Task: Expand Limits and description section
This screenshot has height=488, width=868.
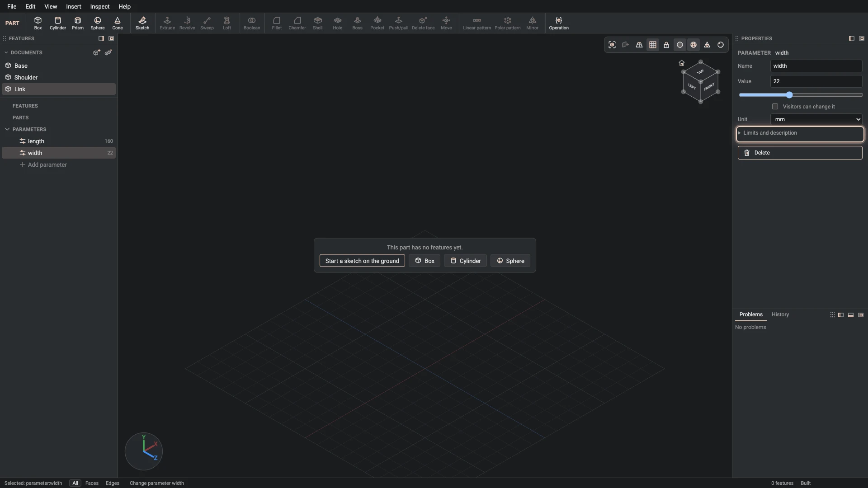Action: 800,133
